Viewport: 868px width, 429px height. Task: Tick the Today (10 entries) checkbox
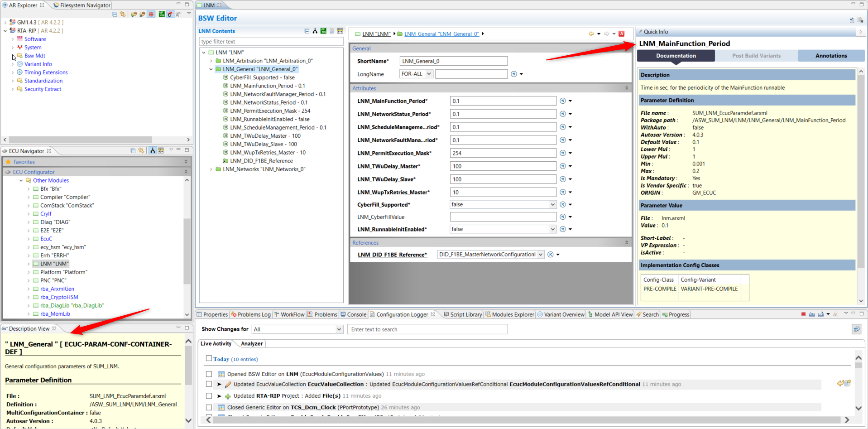coord(209,358)
